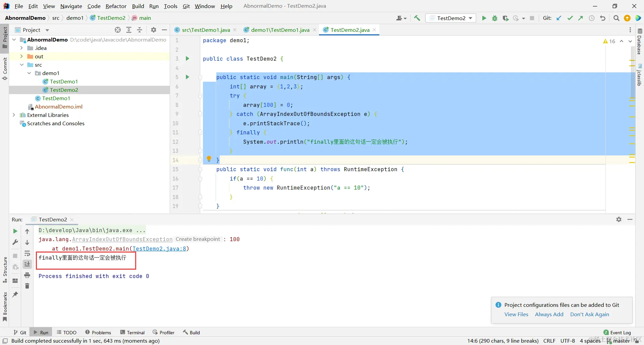This screenshot has height=345, width=644.
Task: Open the Build menu
Action: click(138, 6)
